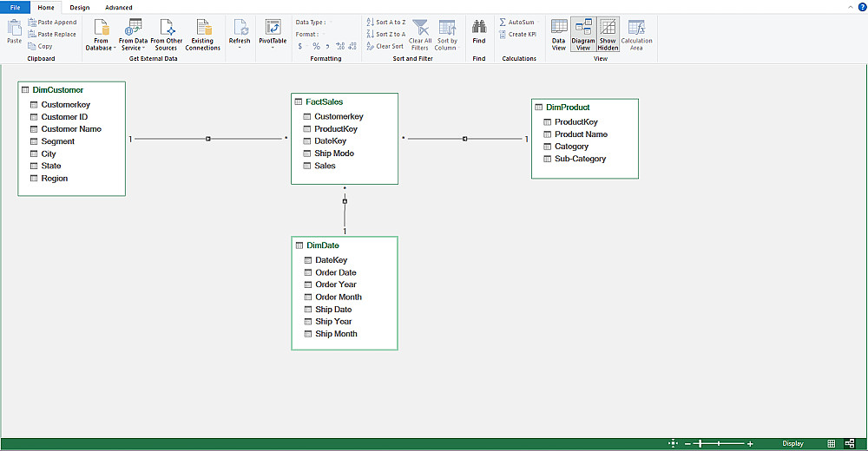This screenshot has width=868, height=451.
Task: Click the zoom slider handle
Action: [x=700, y=443]
